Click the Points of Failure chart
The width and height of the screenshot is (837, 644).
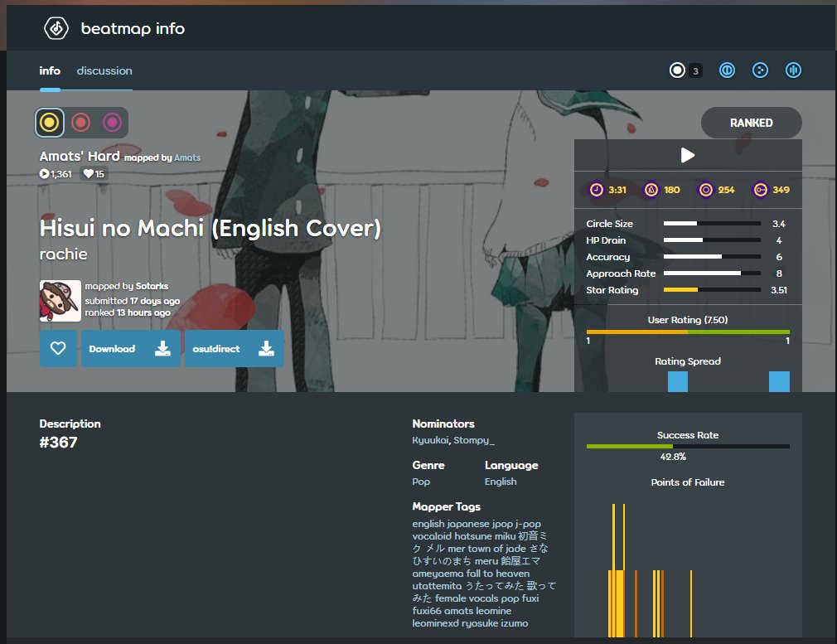point(688,569)
